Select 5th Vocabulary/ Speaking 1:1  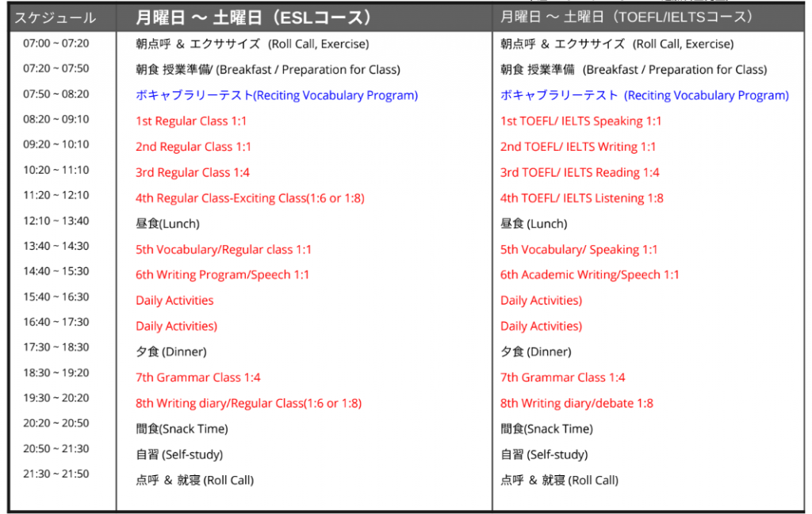tap(578, 250)
